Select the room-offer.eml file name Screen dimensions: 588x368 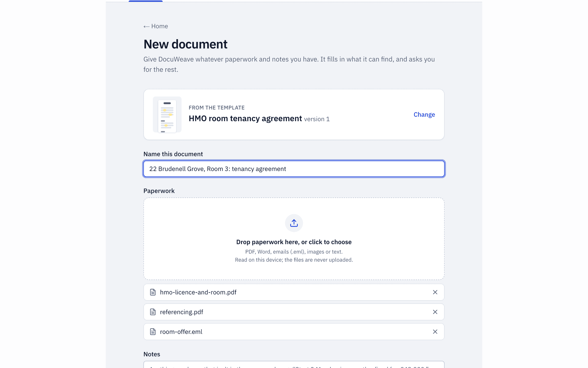click(181, 332)
